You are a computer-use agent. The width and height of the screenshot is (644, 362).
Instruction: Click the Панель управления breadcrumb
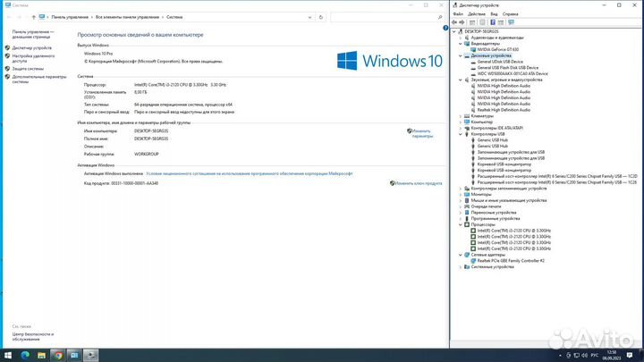(70, 17)
